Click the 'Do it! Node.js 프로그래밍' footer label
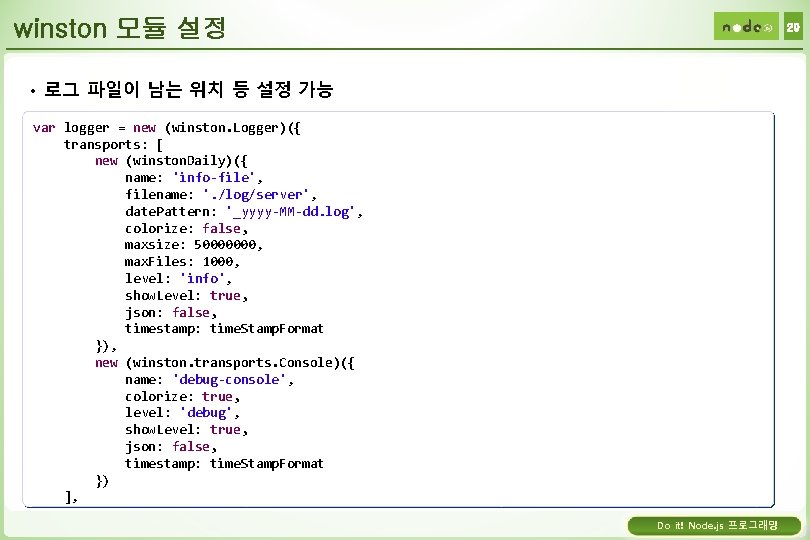Screen dimensions: 810x540 point(716,526)
